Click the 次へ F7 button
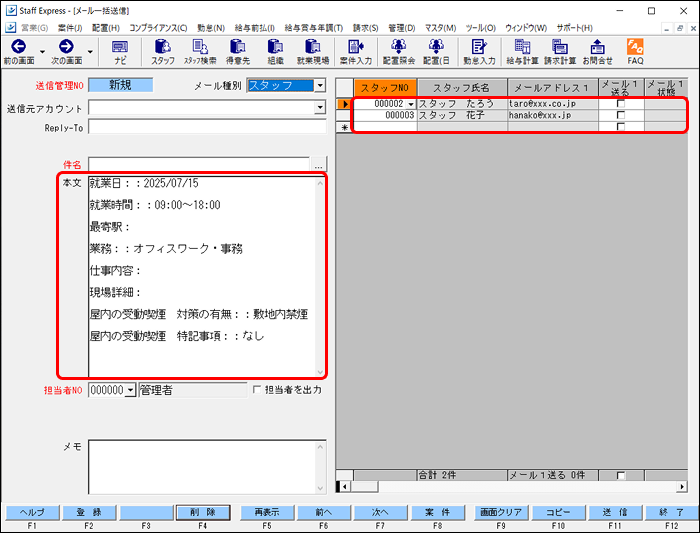This screenshot has height=533, width=700. click(380, 512)
